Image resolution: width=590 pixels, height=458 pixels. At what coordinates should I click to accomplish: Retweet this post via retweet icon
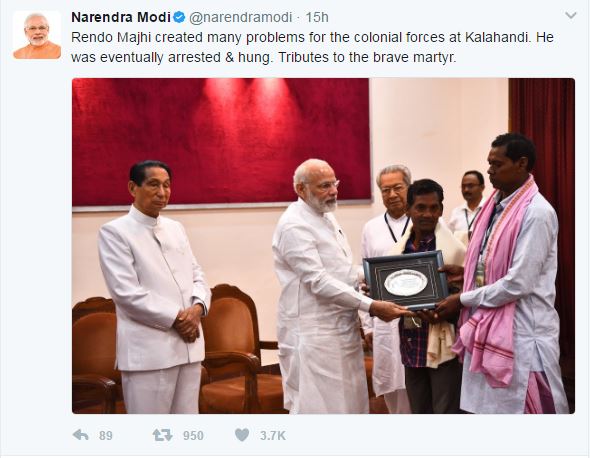pyautogui.click(x=163, y=435)
